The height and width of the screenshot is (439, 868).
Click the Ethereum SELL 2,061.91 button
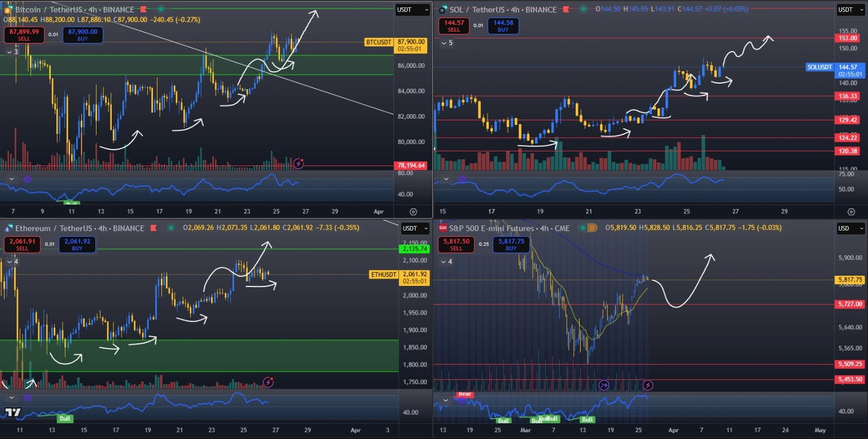22,245
